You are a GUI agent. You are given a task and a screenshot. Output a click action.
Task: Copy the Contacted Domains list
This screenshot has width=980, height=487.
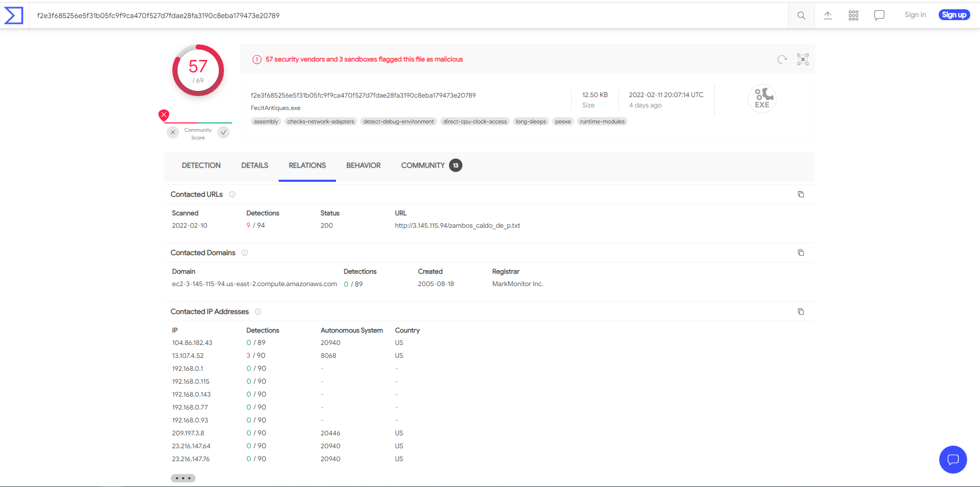800,253
